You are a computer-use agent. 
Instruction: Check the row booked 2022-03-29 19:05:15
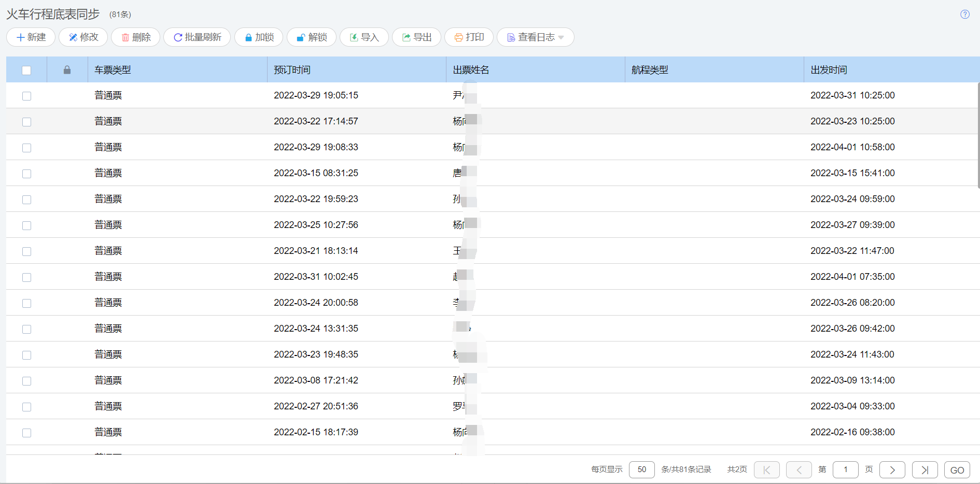[26, 96]
